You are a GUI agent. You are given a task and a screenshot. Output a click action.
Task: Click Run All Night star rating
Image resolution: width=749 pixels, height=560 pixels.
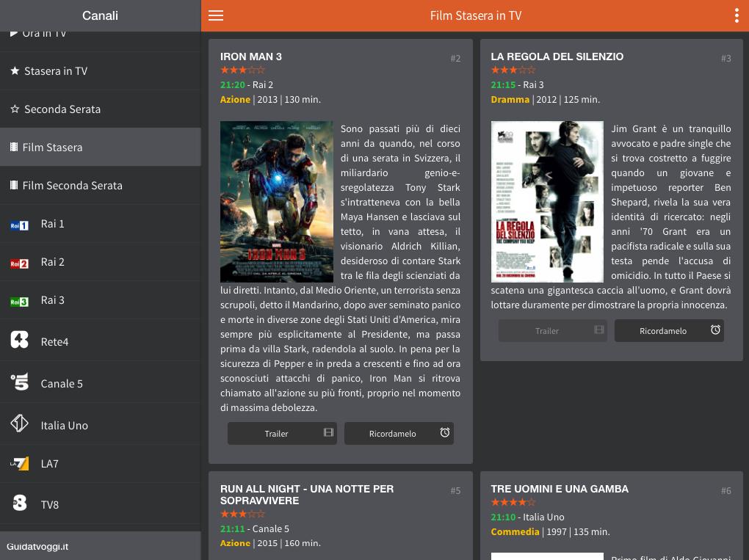click(x=242, y=514)
